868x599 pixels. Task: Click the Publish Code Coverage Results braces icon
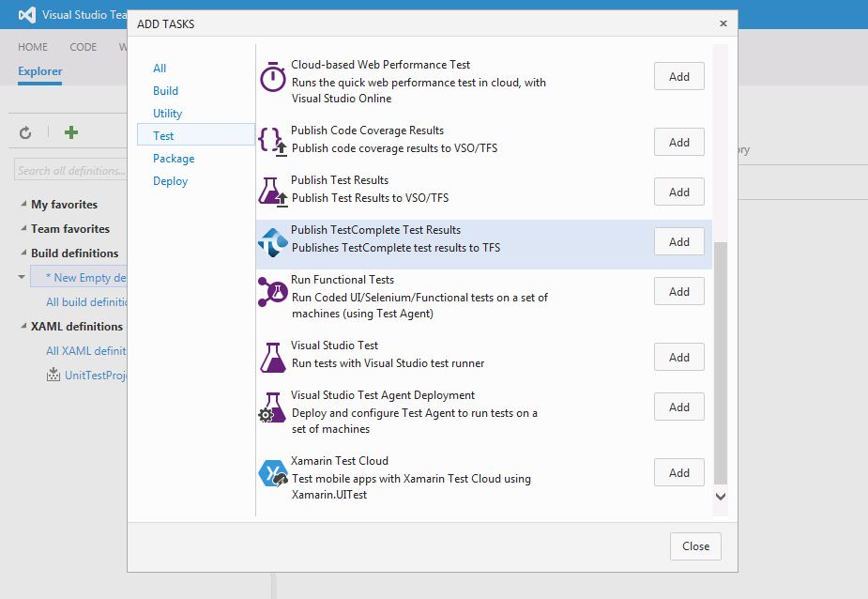point(272,141)
